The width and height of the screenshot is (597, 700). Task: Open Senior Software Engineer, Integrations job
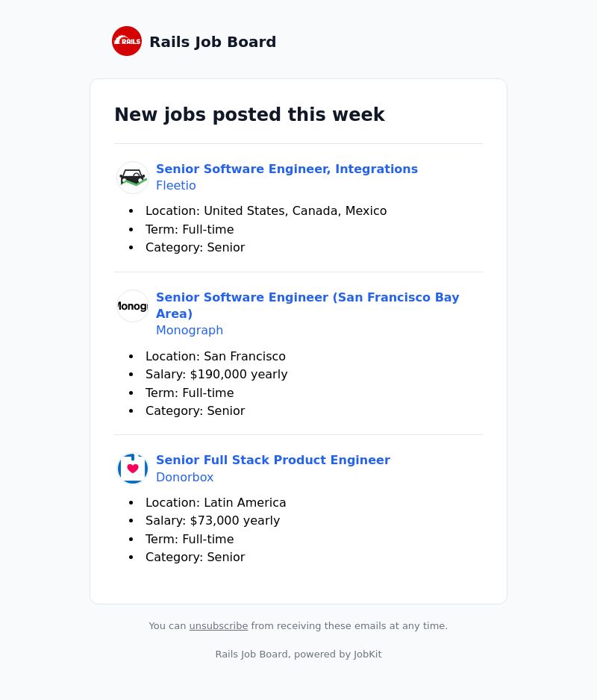click(287, 169)
